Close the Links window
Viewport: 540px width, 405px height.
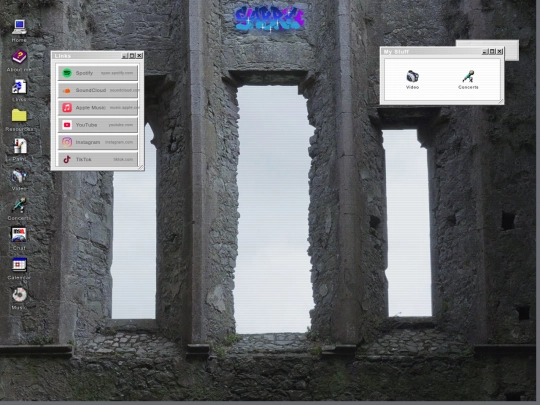point(139,56)
